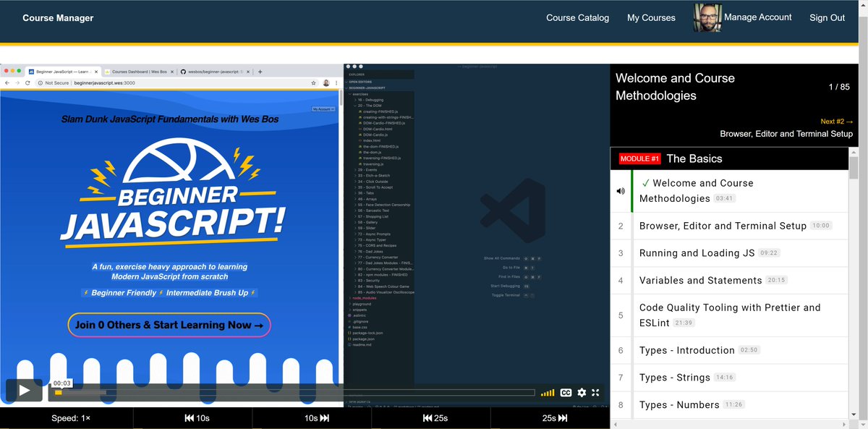Skip forward by 25s

tap(553, 418)
